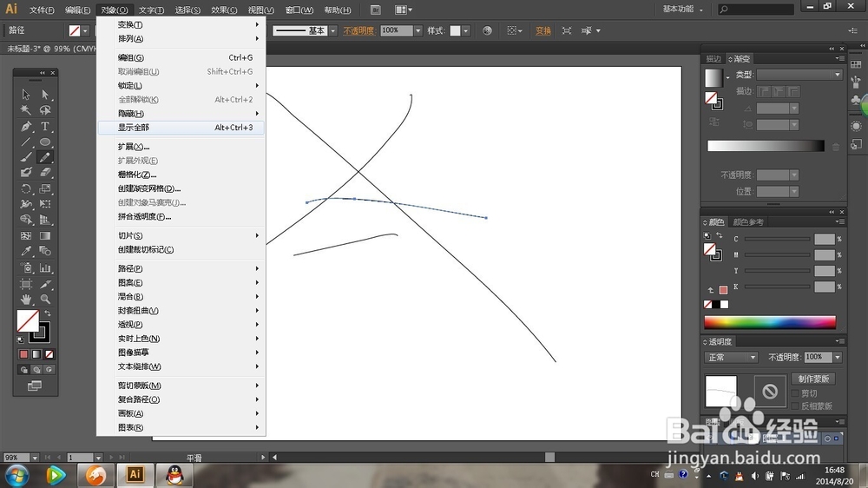Screen dimensions: 868x488
Task: Click the Change Screen Mode icon
Action: click(x=35, y=386)
